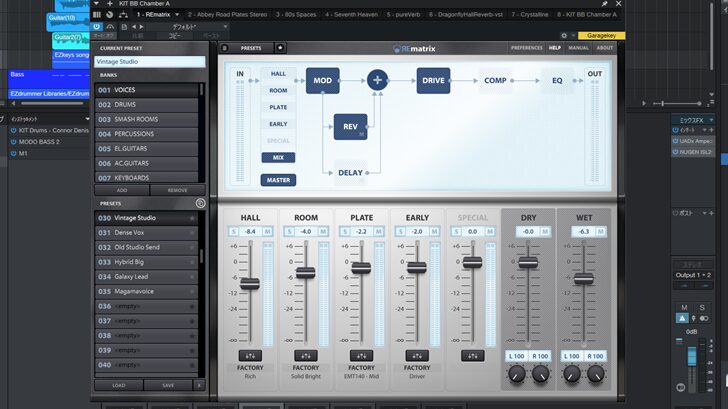The width and height of the screenshot is (728, 409).
Task: Open plugin settings gear icon
Action: click(564, 35)
